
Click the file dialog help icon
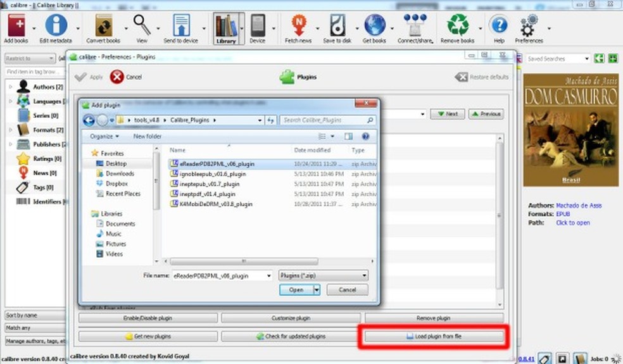pyautogui.click(x=365, y=136)
